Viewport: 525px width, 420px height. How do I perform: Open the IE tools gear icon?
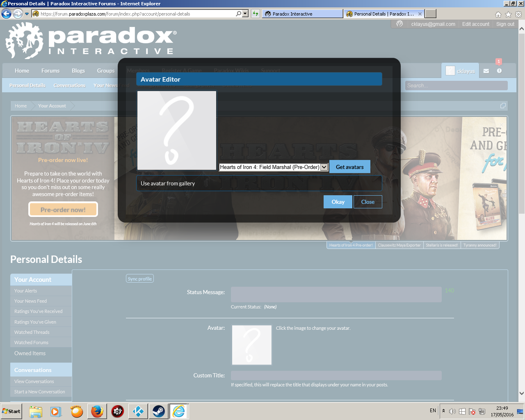click(518, 14)
